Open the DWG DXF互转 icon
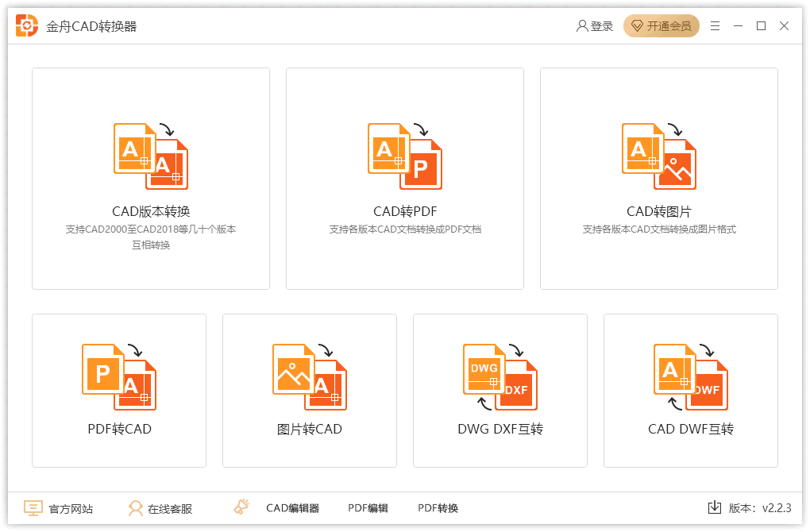810x532 pixels. coord(500,377)
